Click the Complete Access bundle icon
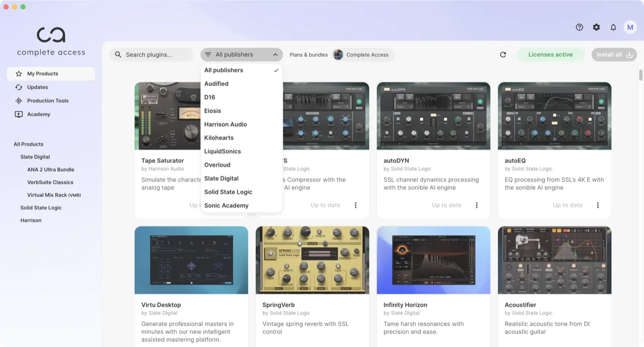Viewport: 644px width, 347px height. coord(338,55)
